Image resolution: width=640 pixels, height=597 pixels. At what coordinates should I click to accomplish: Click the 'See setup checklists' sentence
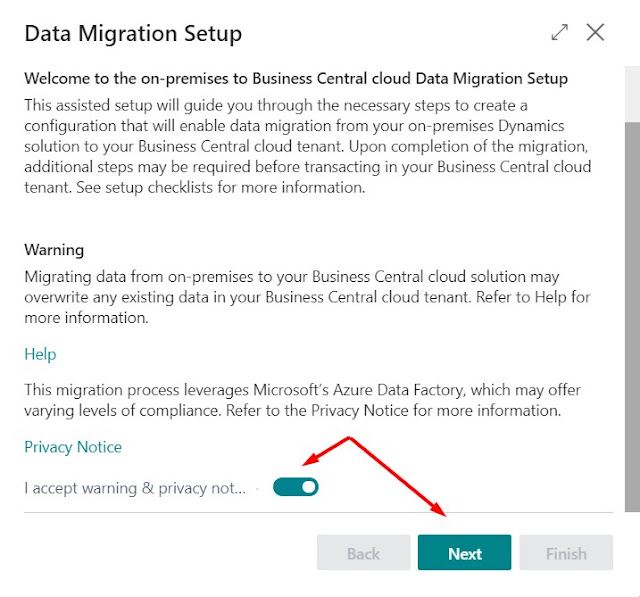point(220,188)
